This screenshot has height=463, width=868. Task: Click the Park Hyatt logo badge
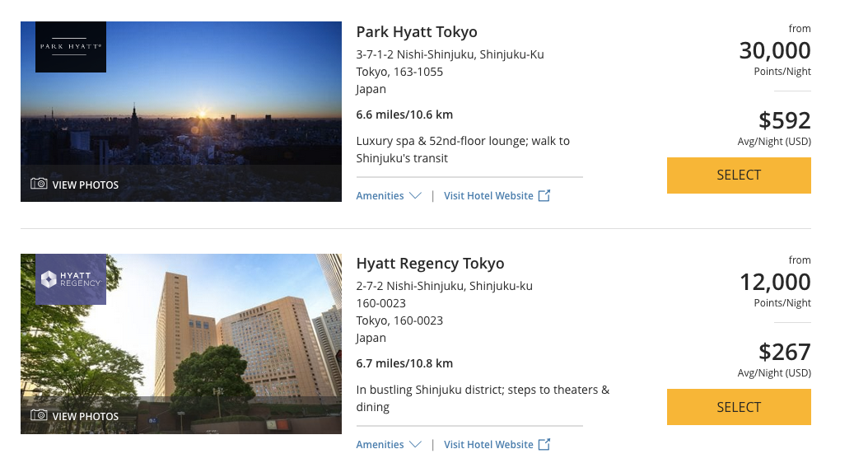click(x=71, y=47)
